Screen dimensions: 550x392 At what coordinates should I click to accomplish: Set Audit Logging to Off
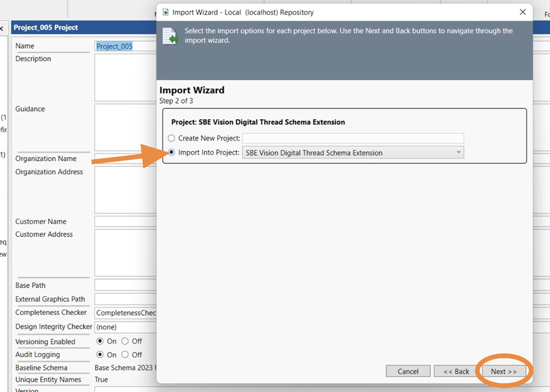tap(125, 355)
